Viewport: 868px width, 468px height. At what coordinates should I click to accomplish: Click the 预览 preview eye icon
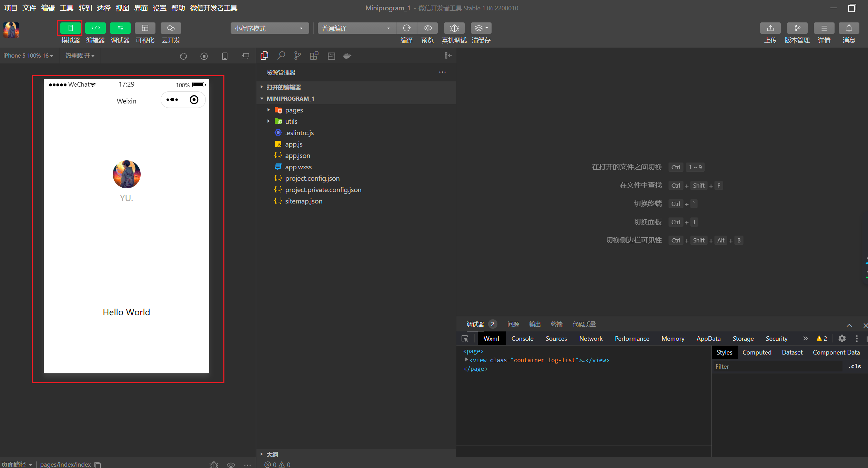pos(427,28)
